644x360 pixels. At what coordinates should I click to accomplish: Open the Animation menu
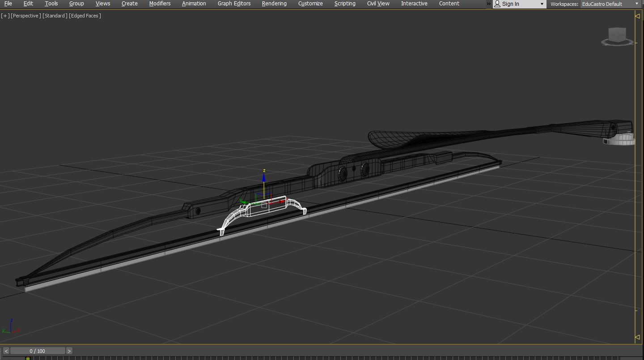(194, 4)
